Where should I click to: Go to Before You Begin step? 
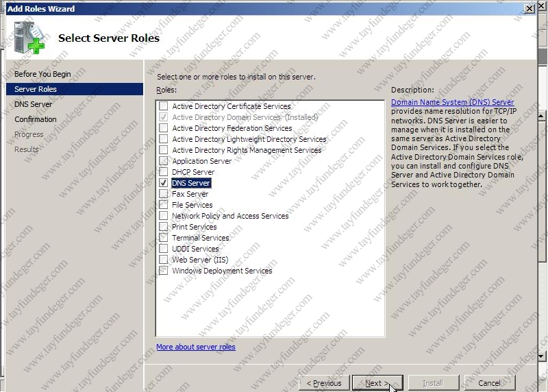(42, 74)
